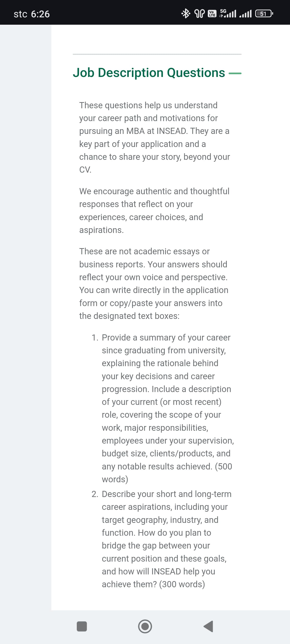Image resolution: width=290 pixels, height=644 pixels.
Task: Tap the 'These are not academic essays' paragraph
Action: point(154,284)
